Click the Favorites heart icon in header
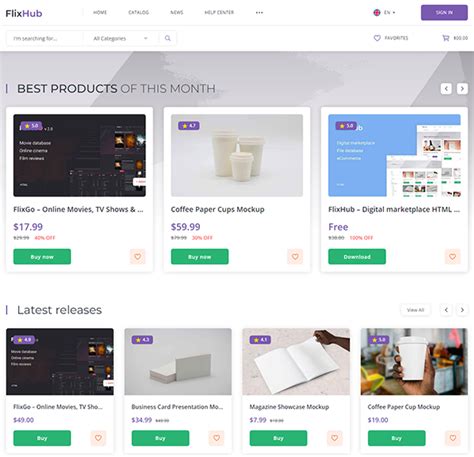Image resolution: width=474 pixels, height=457 pixels. pyautogui.click(x=377, y=38)
